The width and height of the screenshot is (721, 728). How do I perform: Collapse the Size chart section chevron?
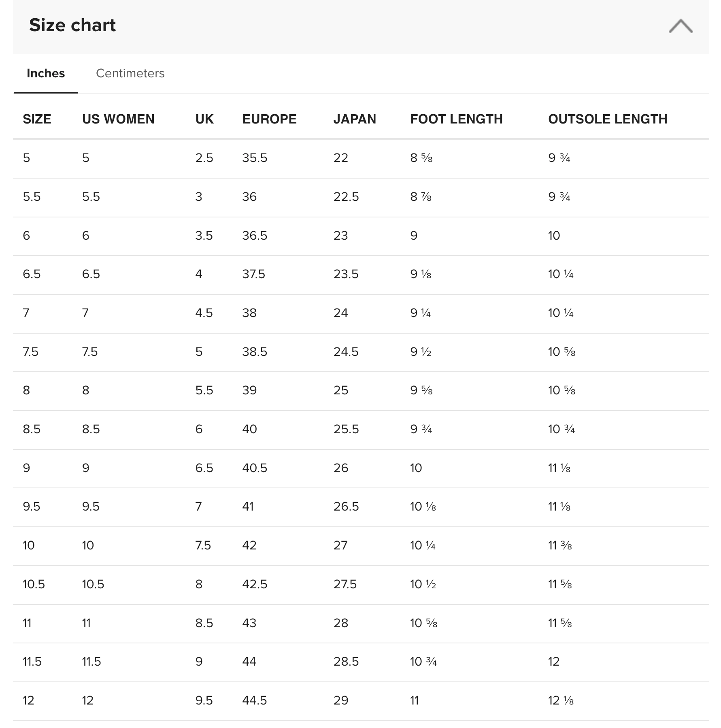pyautogui.click(x=681, y=26)
